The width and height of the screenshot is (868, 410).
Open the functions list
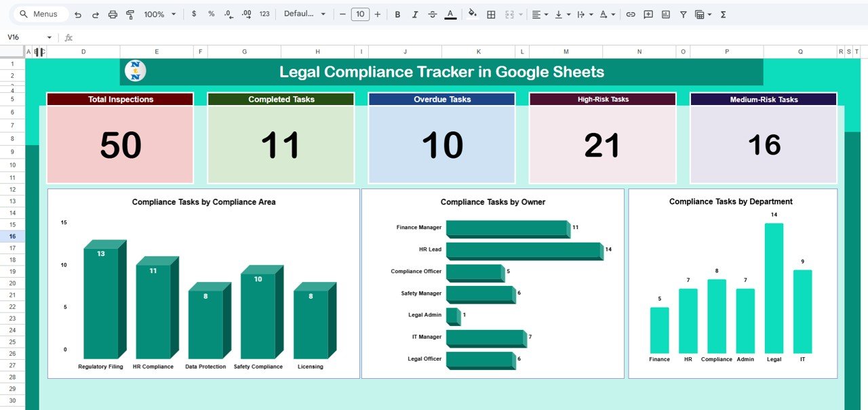[723, 14]
